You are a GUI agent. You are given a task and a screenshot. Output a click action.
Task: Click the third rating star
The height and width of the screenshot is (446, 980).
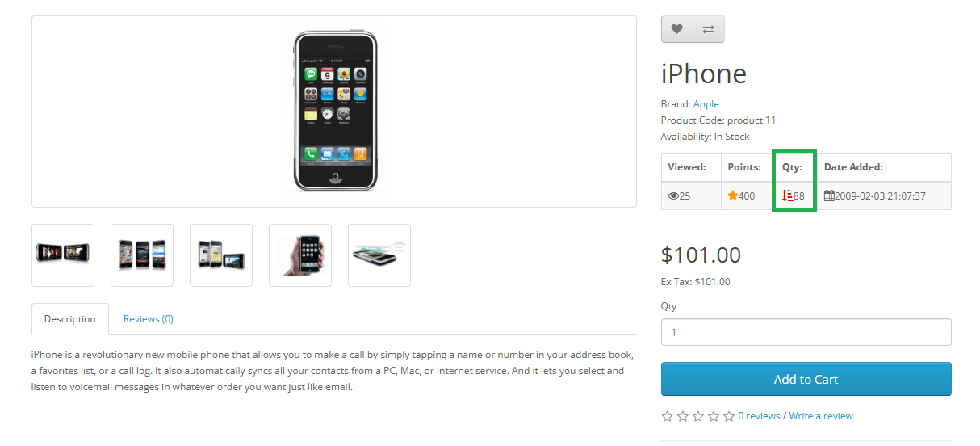point(698,416)
